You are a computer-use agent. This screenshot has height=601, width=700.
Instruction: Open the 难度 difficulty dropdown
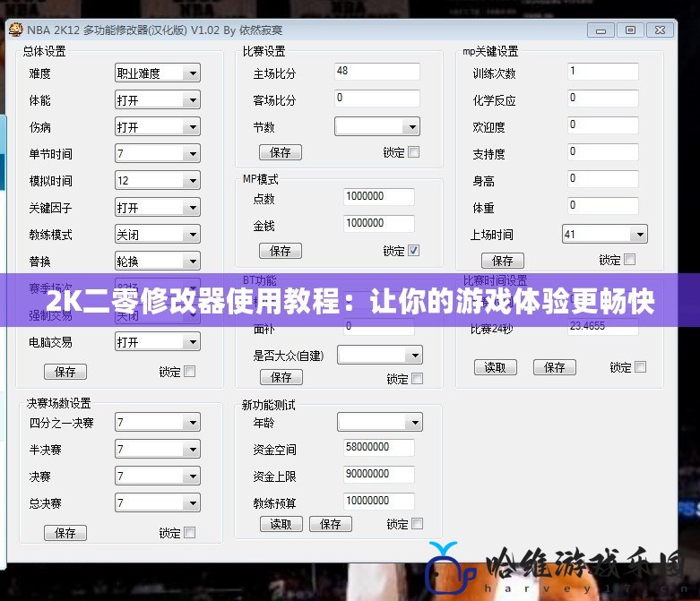[x=157, y=73]
